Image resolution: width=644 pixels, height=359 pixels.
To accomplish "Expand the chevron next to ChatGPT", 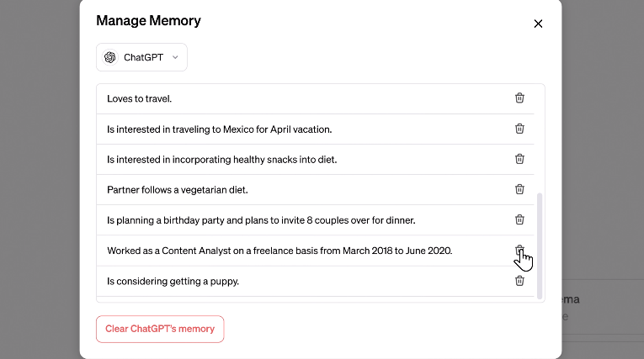I will [x=175, y=57].
